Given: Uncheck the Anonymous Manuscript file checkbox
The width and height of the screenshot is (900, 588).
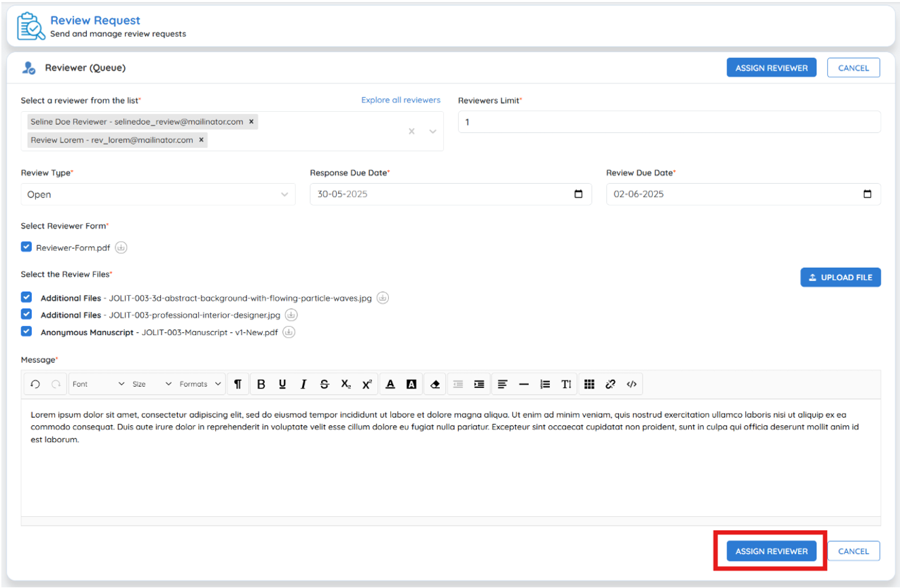Looking at the screenshot, I should [26, 332].
